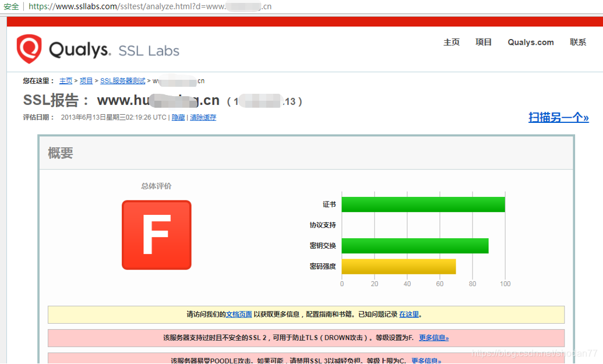Viewport: 603px width, 364px height.
Task: Open the 联系 navigation menu item
Action: tap(578, 43)
